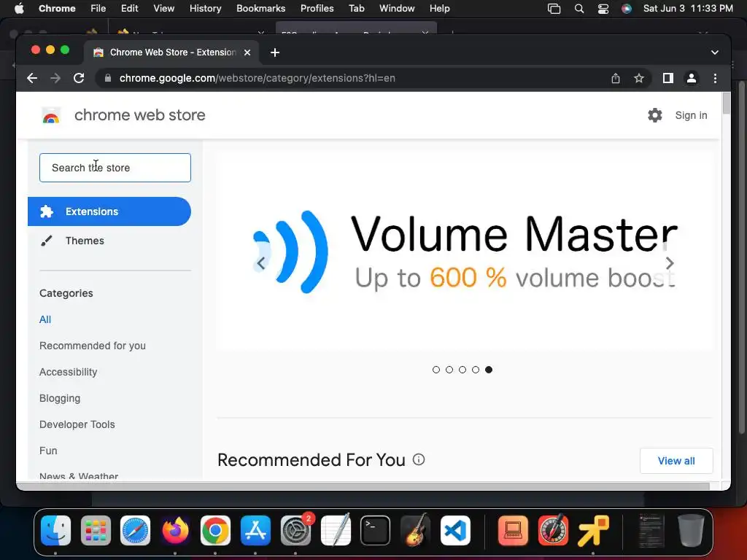This screenshot has height=560, width=747.
Task: Choose the Blogging category
Action: pos(60,398)
